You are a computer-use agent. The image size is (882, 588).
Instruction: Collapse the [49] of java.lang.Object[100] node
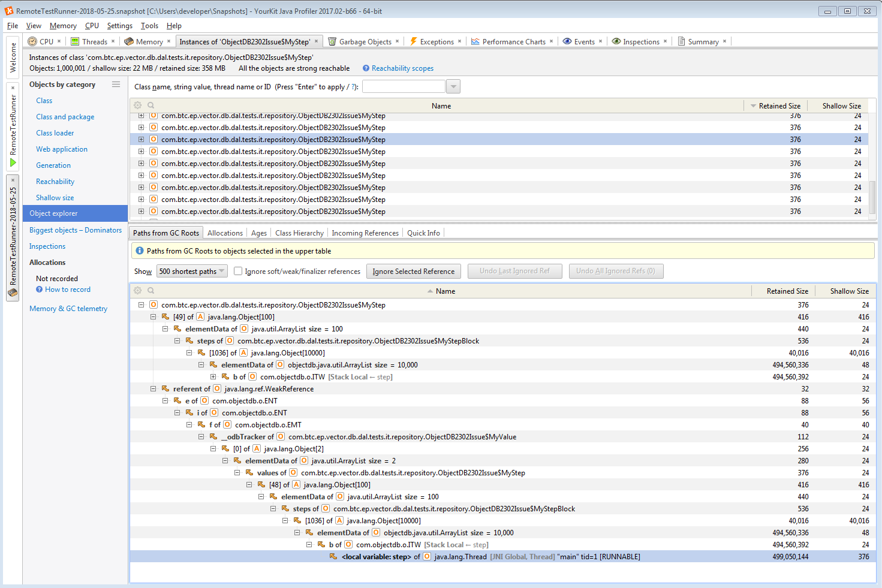[153, 317]
